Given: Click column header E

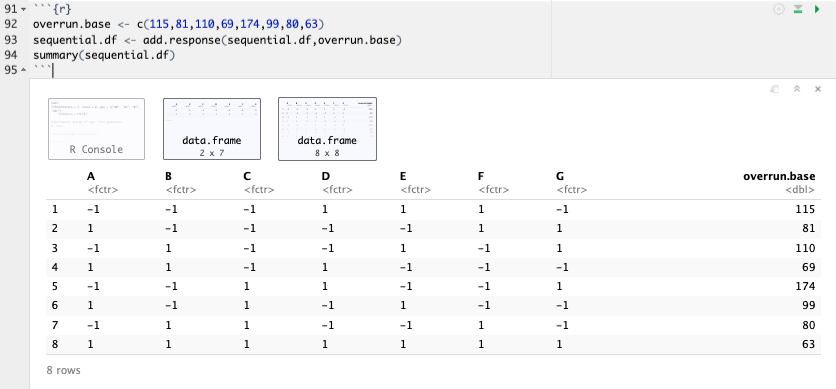Looking at the screenshot, I should [x=403, y=176].
